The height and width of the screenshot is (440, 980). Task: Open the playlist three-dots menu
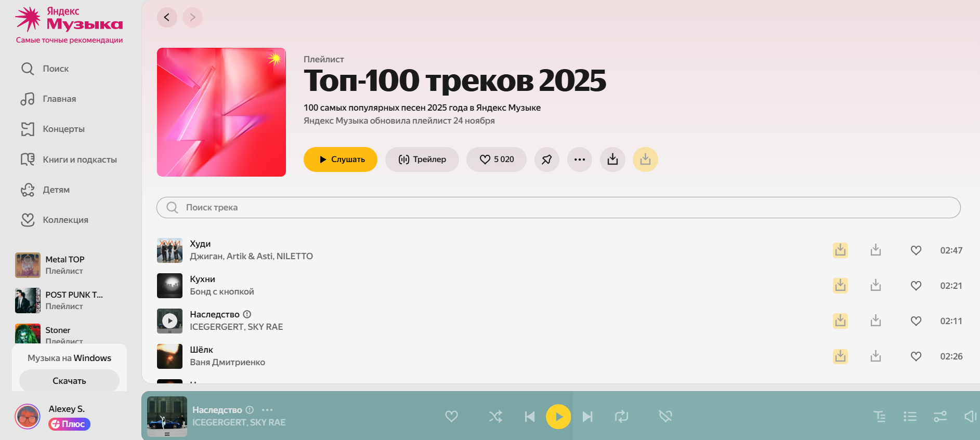pos(580,159)
